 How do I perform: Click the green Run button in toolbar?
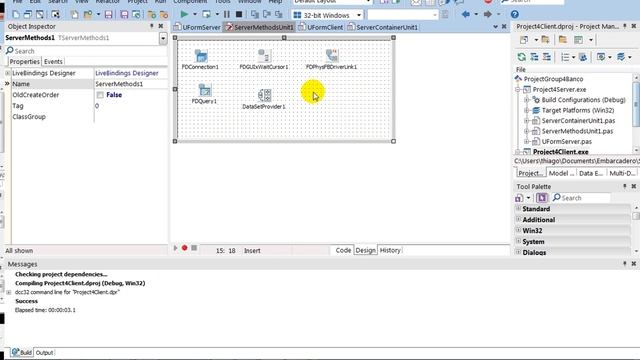coord(184,15)
